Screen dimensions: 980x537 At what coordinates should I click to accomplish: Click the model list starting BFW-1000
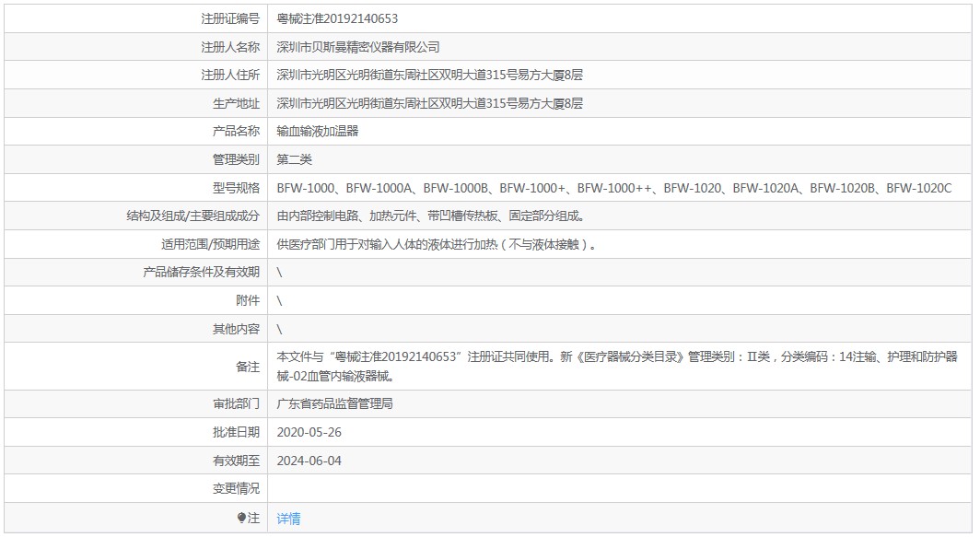pos(613,188)
